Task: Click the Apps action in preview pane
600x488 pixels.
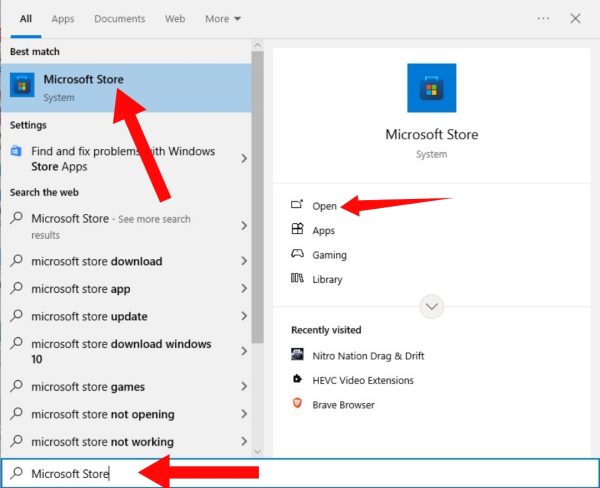Action: click(x=323, y=231)
